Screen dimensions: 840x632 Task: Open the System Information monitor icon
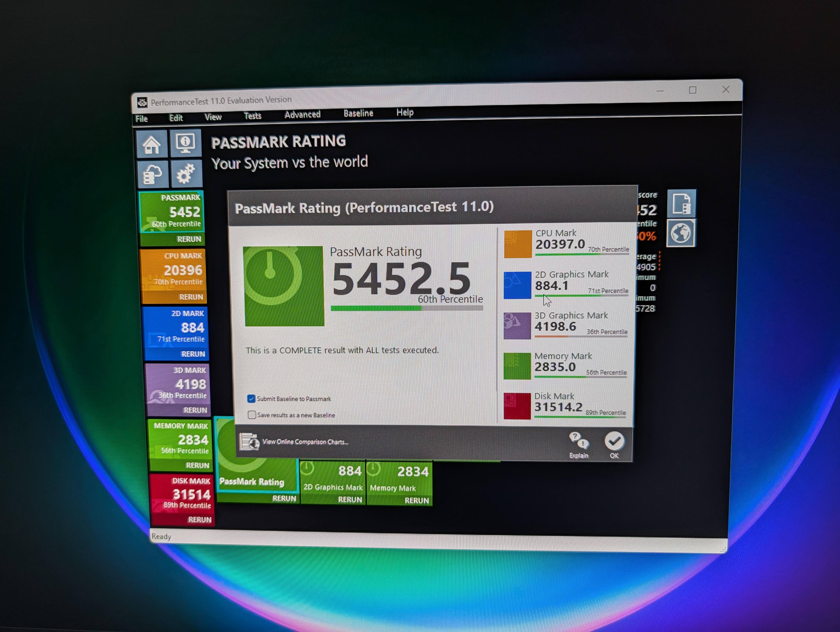coord(185,143)
